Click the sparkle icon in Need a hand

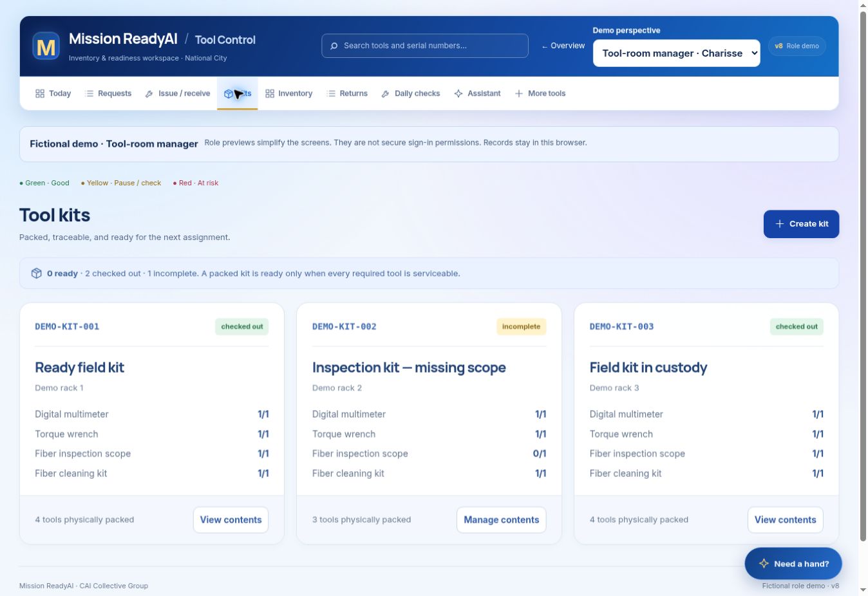[764, 564]
